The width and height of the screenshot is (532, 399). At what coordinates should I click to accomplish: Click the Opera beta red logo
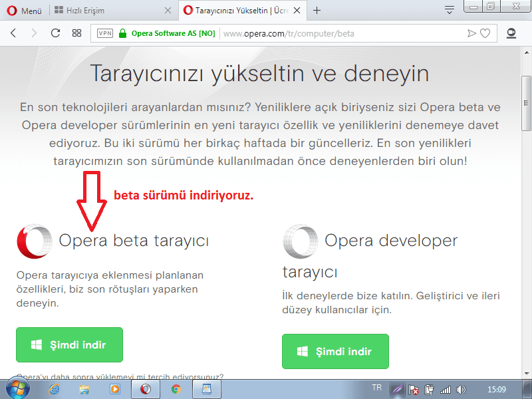pyautogui.click(x=35, y=241)
